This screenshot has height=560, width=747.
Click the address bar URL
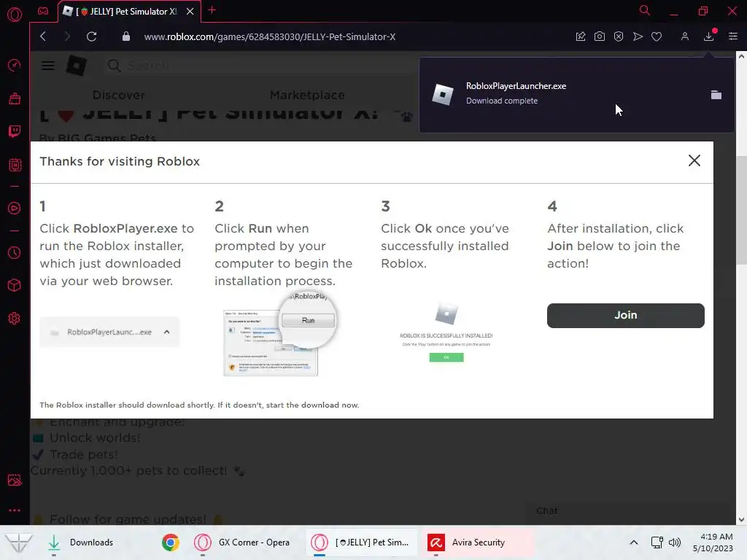coord(270,36)
